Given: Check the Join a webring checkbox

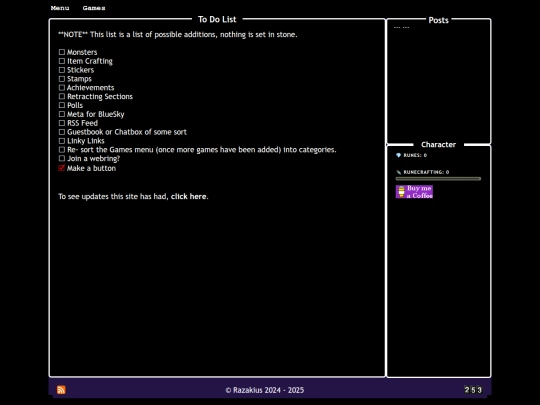Looking at the screenshot, I should pyautogui.click(x=62, y=158).
